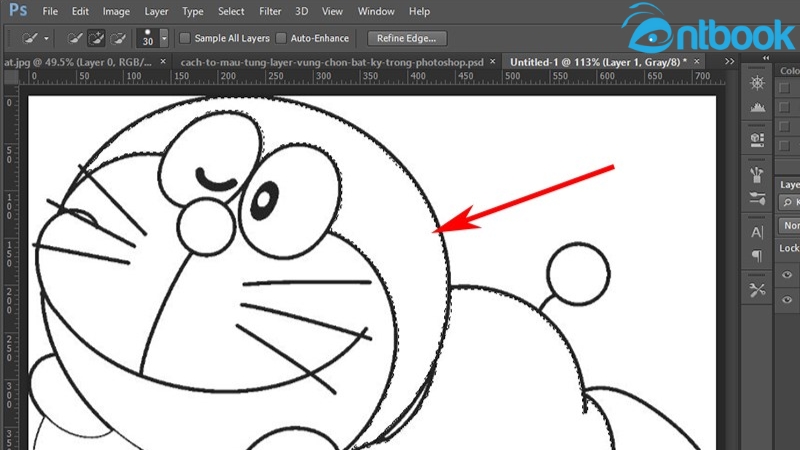The width and height of the screenshot is (800, 450).
Task: Click the layer kind filter search icon
Action: pos(788,203)
